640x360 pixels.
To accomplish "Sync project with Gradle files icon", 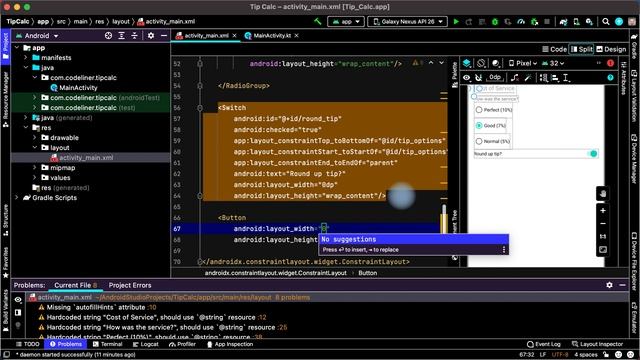I will (563, 22).
